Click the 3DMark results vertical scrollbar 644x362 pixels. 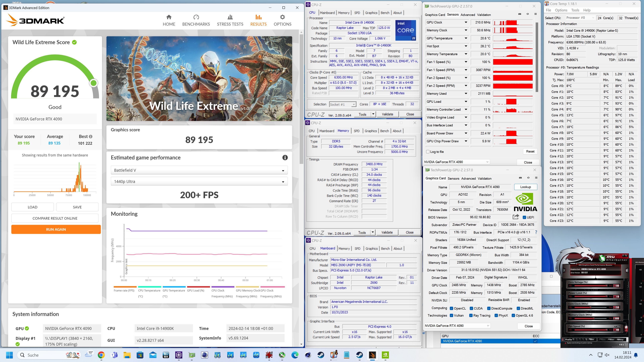[301, 99]
